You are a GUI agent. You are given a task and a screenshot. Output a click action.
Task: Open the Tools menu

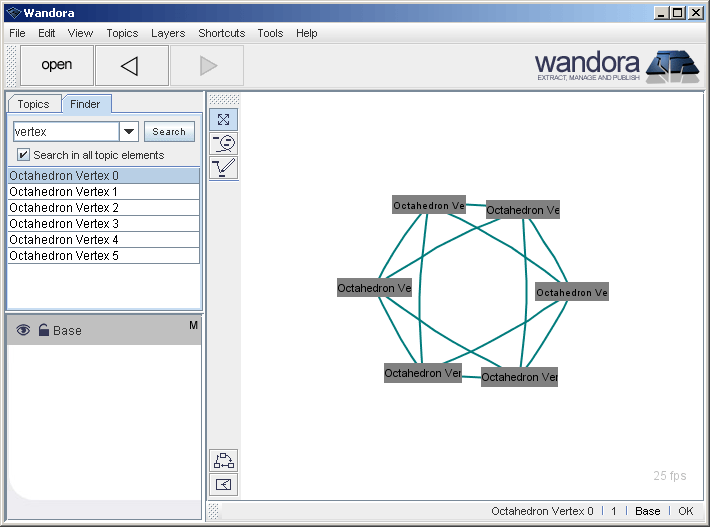270,33
